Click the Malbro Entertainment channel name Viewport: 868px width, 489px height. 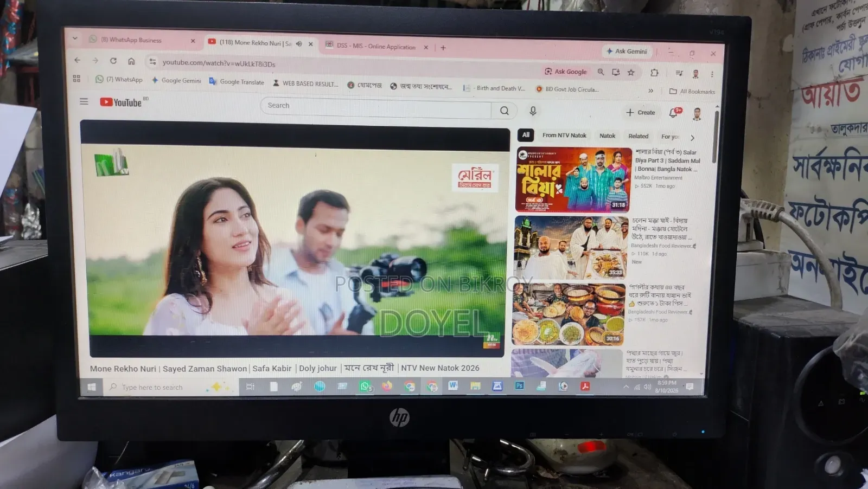(658, 178)
